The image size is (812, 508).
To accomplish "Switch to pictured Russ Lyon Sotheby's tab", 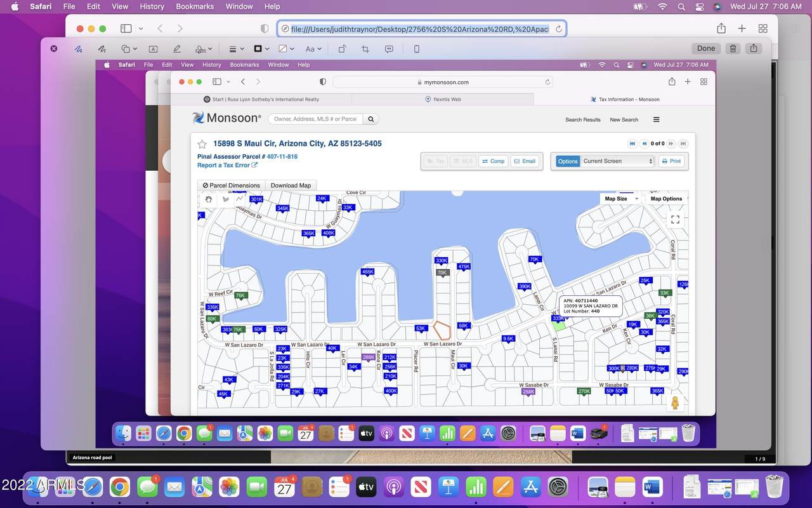I will pyautogui.click(x=261, y=99).
